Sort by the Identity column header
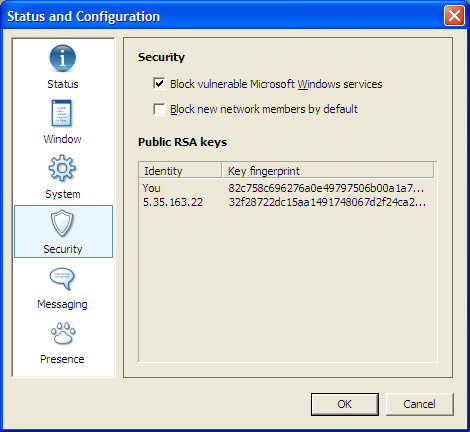This screenshot has width=470, height=432. pos(180,171)
